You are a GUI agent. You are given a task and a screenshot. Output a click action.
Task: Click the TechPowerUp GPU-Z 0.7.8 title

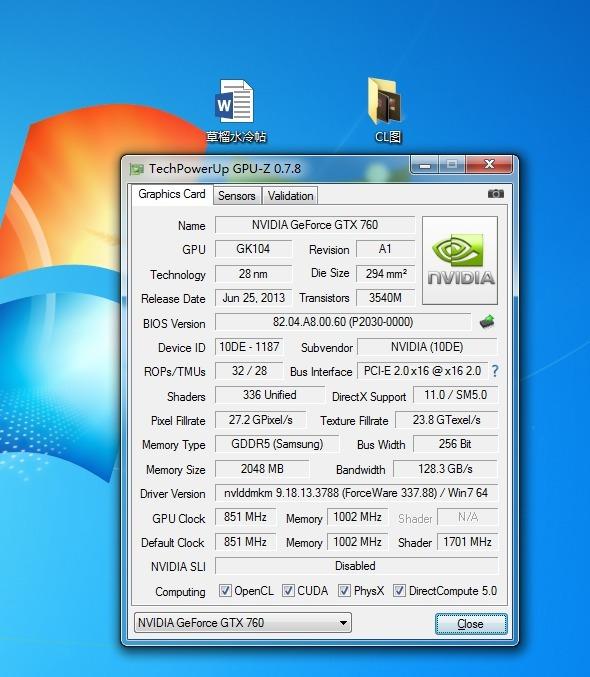coord(225,169)
